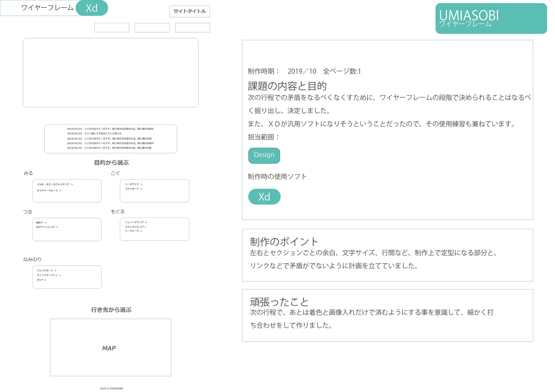Open the ネイチャークルーズ link

[49, 190]
